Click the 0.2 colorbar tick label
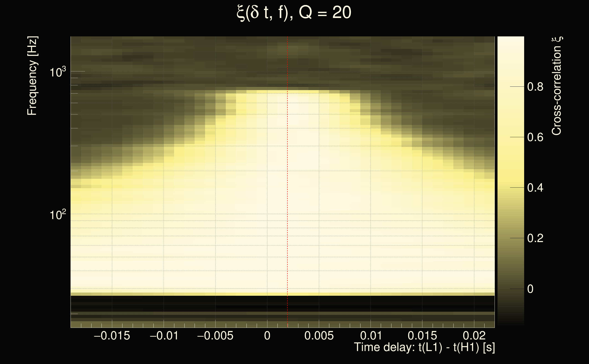 tap(535, 238)
